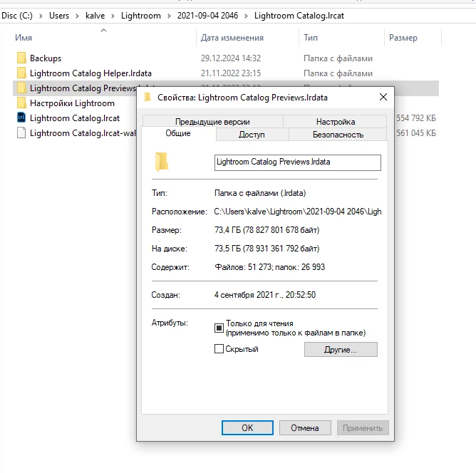
Task: Go to Disc (C:) in breadcrumb
Action: [17, 16]
